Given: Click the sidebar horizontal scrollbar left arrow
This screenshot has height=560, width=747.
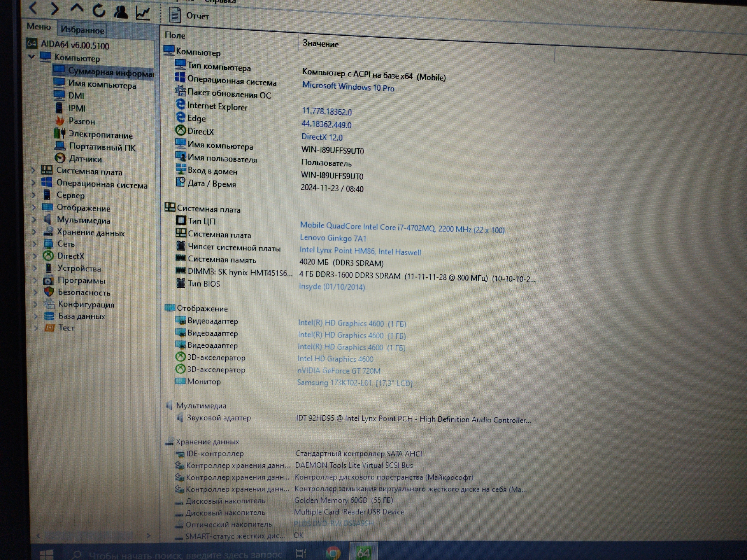Looking at the screenshot, I should [38, 535].
